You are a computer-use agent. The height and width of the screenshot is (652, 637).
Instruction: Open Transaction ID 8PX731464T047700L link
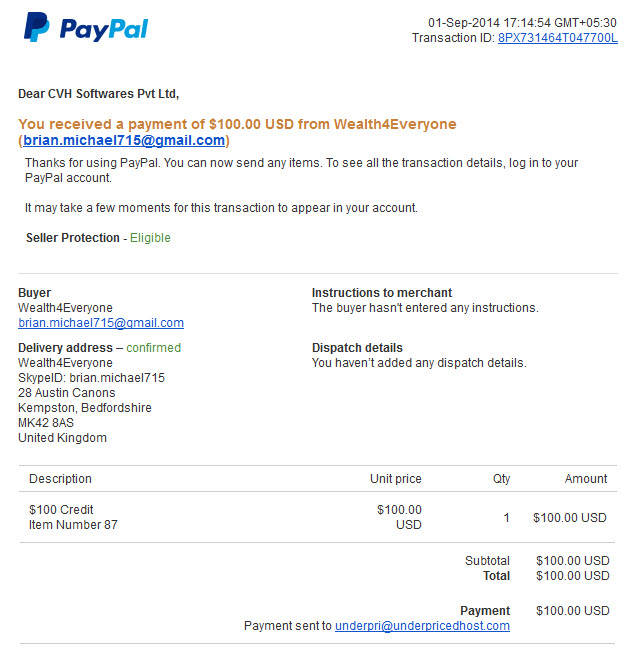point(558,38)
